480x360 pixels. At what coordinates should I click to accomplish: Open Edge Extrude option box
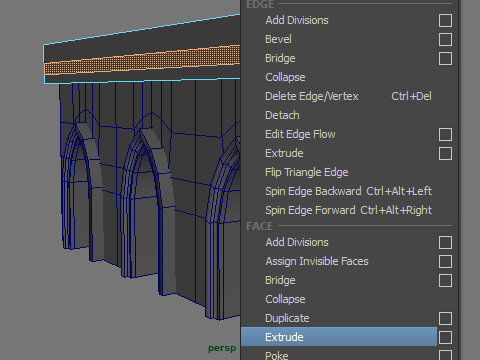pyautogui.click(x=445, y=153)
